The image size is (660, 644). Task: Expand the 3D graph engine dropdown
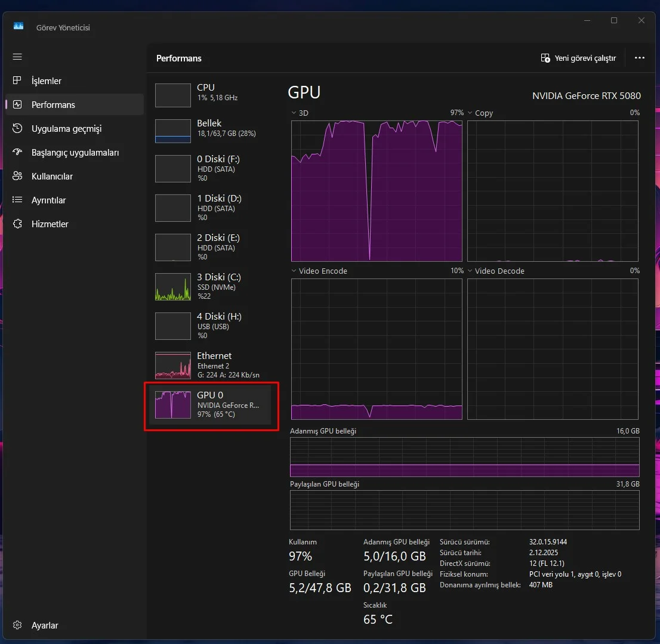tap(294, 113)
